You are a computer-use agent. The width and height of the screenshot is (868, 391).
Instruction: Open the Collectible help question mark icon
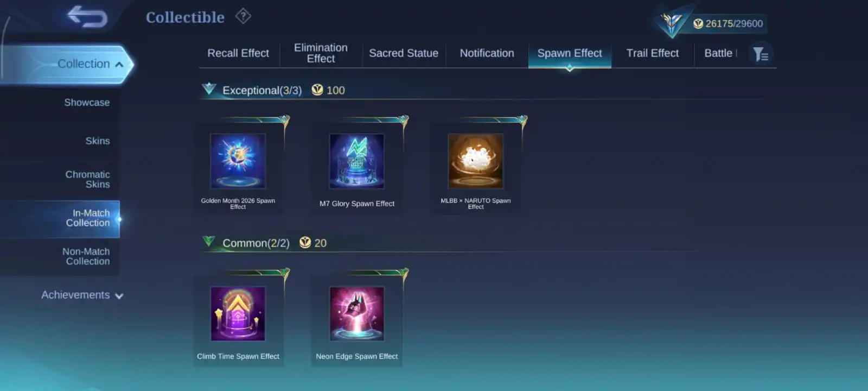click(243, 16)
